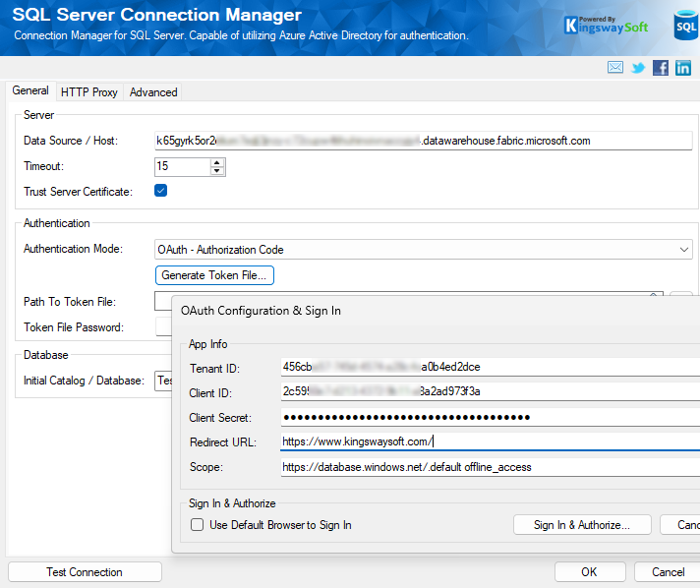Click the Test Connection button
This screenshot has width=700, height=588.
pos(85,572)
